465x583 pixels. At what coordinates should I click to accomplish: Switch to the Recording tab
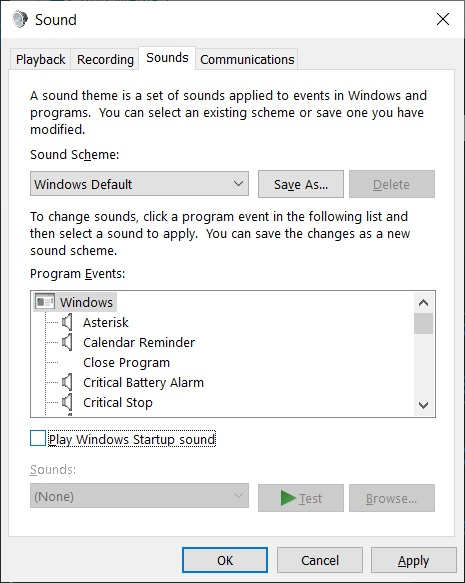pos(105,59)
